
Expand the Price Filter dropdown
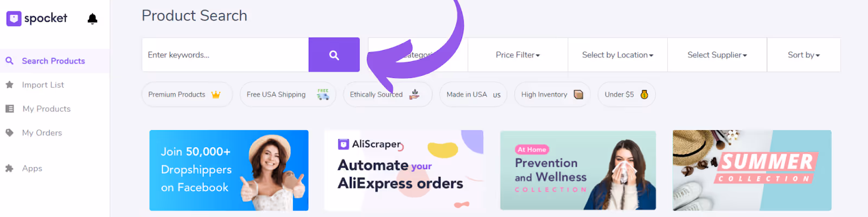[518, 55]
